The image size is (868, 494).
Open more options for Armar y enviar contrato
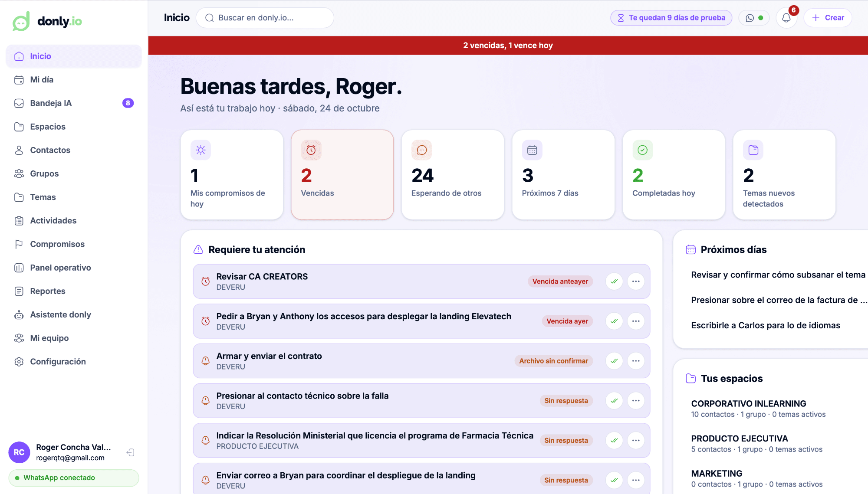click(x=636, y=361)
